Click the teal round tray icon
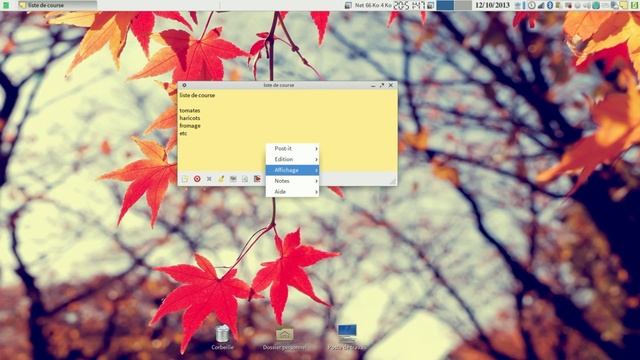The image size is (640, 360). click(596, 5)
